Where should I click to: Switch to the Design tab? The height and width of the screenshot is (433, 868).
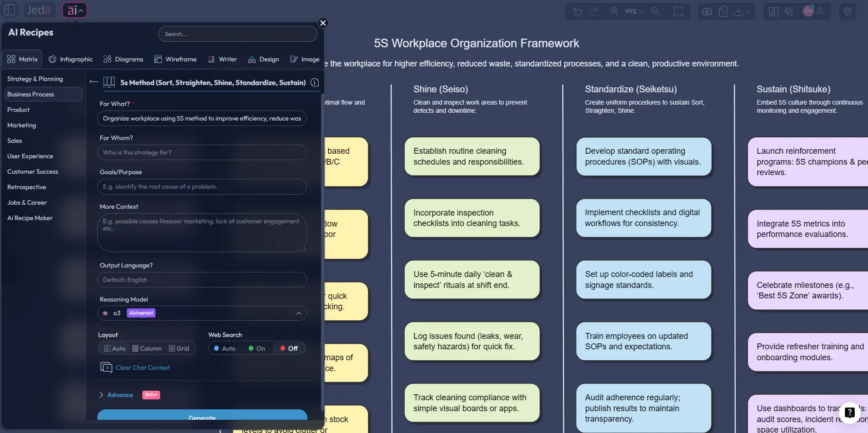point(263,59)
